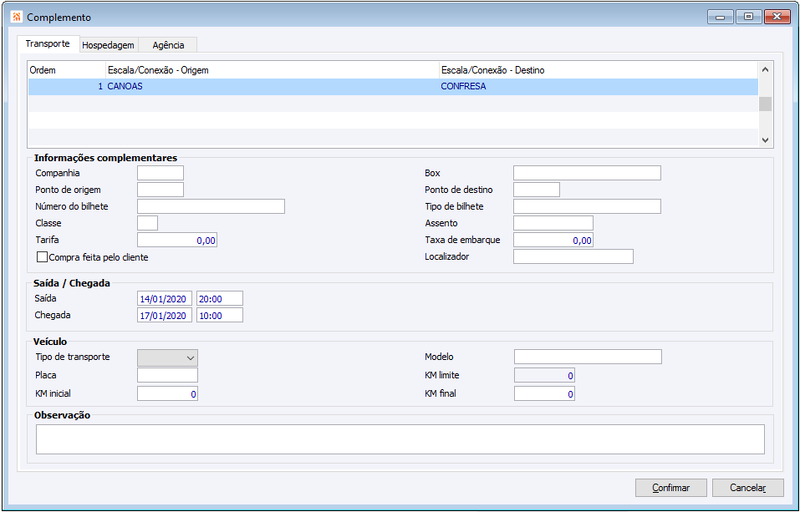Select the Transporte tab

pyautogui.click(x=48, y=44)
